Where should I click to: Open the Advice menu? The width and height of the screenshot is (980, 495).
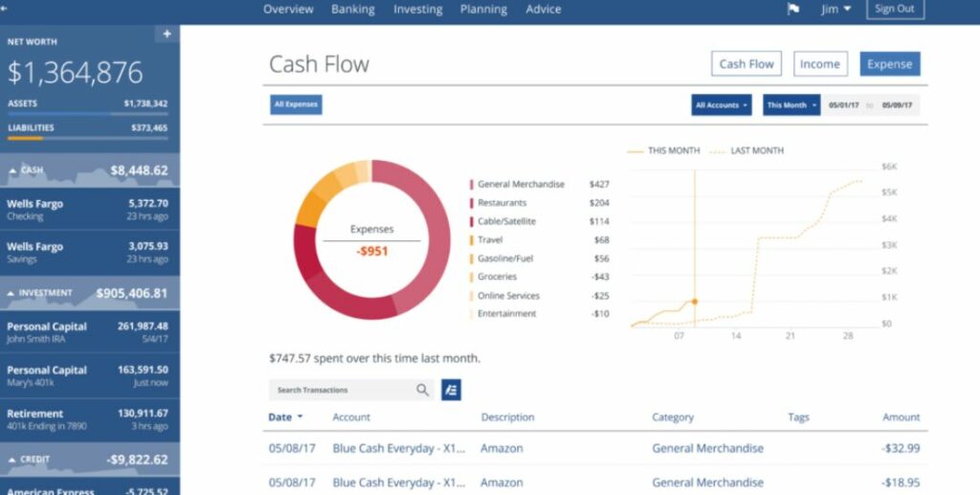click(544, 10)
